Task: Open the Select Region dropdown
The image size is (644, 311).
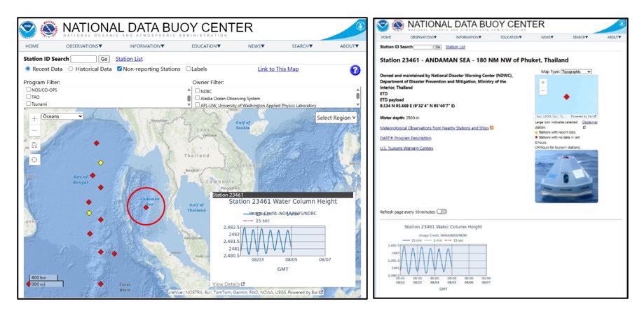Action: 336,118
